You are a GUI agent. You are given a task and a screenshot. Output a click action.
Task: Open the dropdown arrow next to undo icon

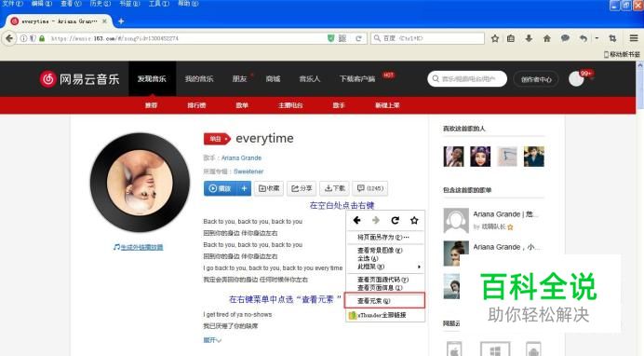tap(597, 38)
